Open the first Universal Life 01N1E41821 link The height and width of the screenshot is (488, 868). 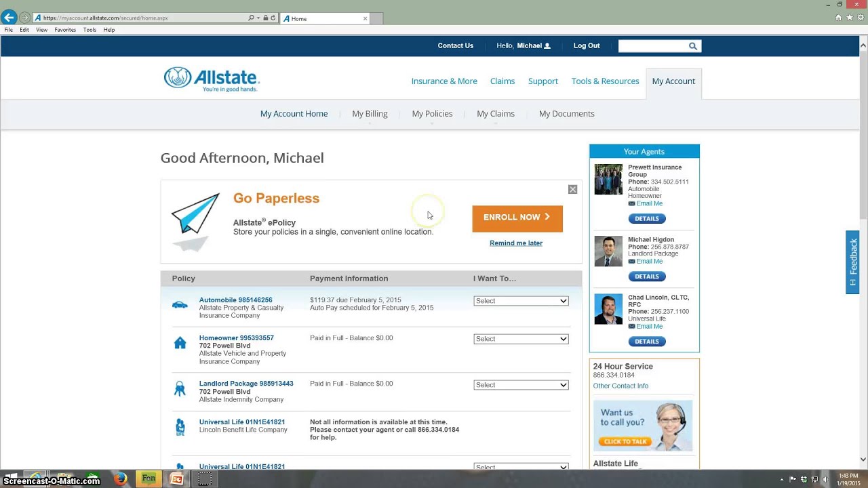point(242,422)
